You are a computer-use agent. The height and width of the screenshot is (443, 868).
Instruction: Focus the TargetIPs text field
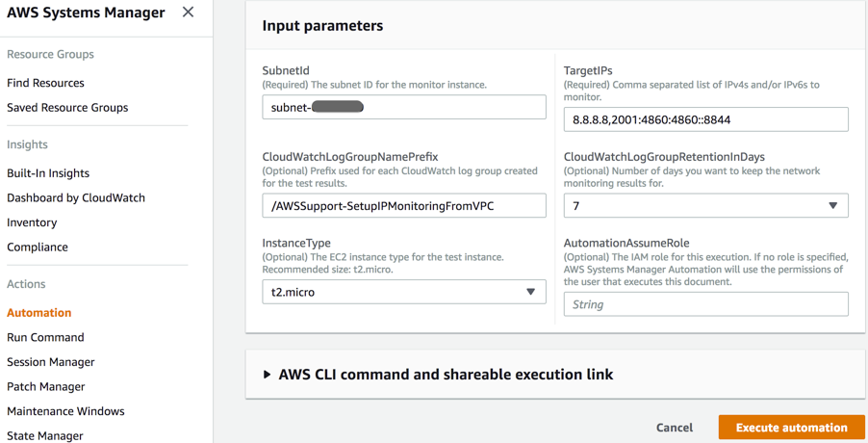[705, 119]
